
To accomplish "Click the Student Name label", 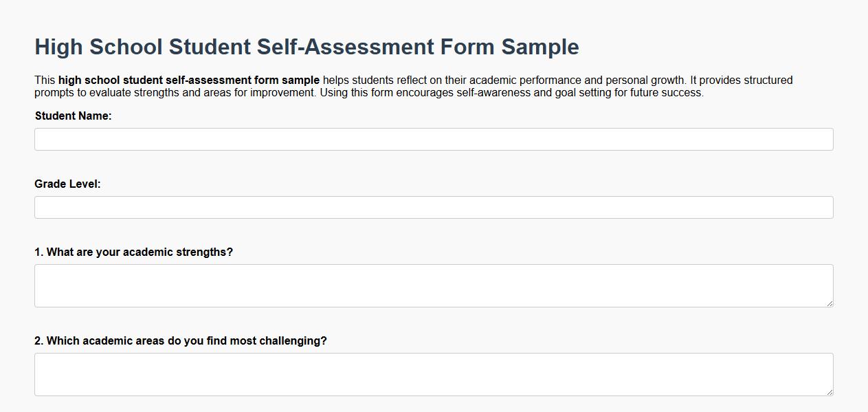I will click(72, 116).
